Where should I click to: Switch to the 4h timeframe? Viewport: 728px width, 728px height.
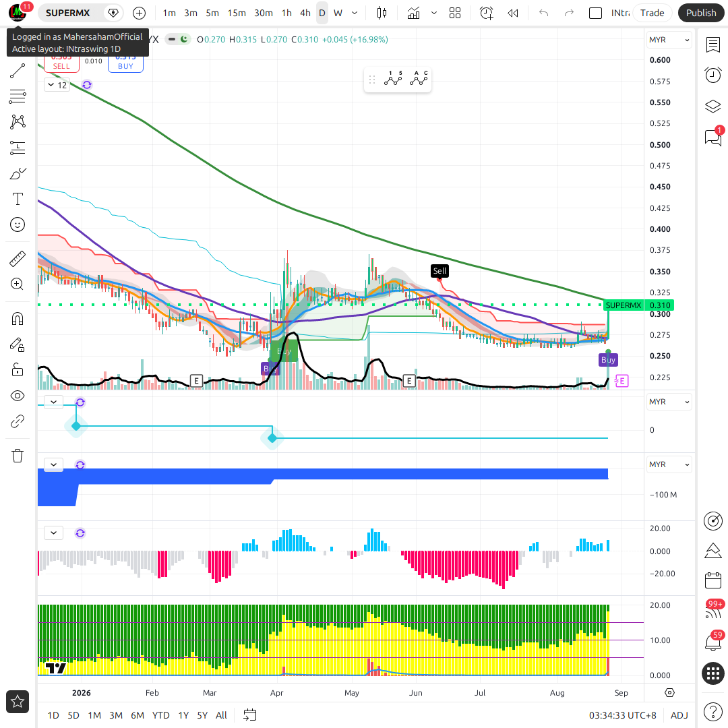point(305,13)
